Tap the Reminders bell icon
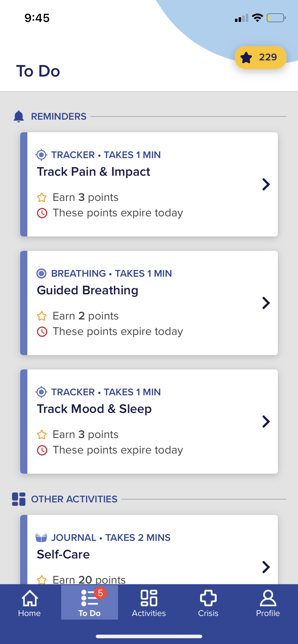The width and height of the screenshot is (298, 644). coord(19,116)
